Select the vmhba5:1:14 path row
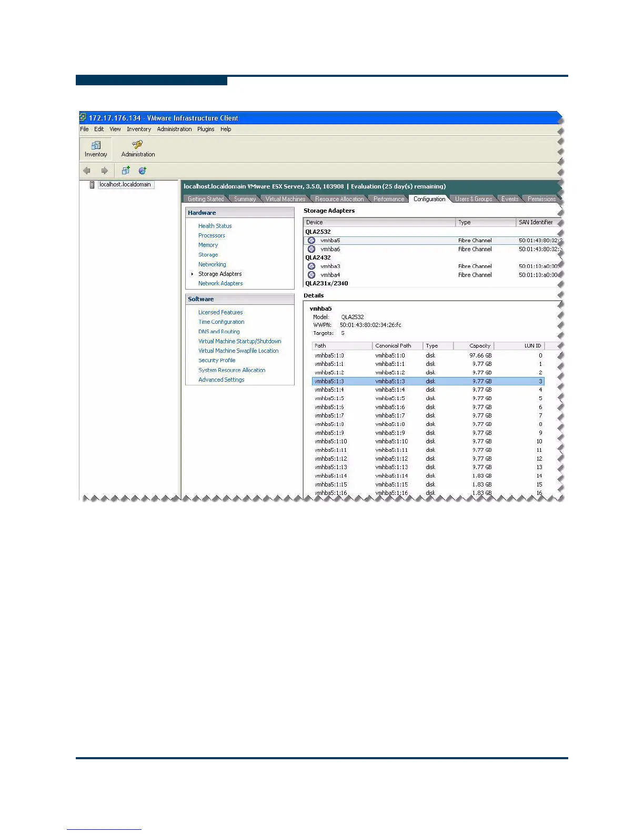 click(428, 476)
